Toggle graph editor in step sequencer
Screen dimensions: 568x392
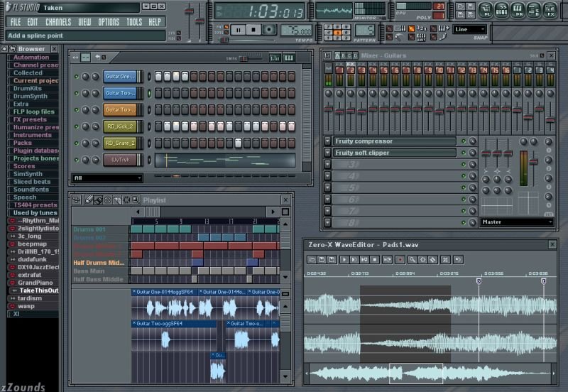(275, 58)
